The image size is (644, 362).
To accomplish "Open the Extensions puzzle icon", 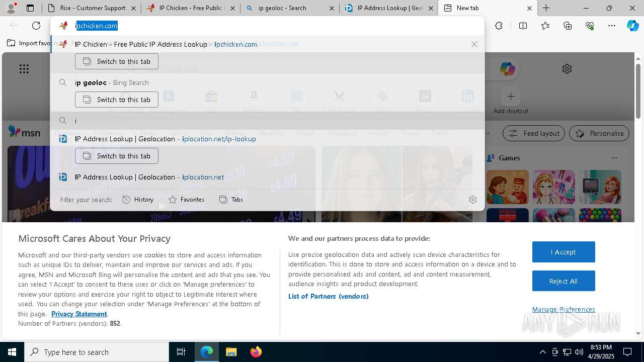I will pos(499,26).
